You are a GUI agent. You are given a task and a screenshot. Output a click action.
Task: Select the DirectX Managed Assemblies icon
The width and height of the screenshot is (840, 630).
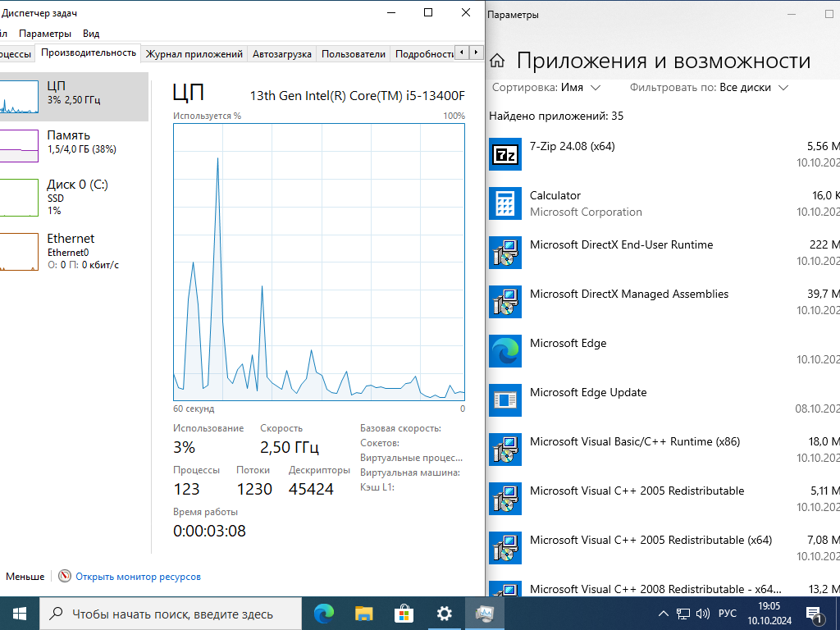tap(505, 302)
